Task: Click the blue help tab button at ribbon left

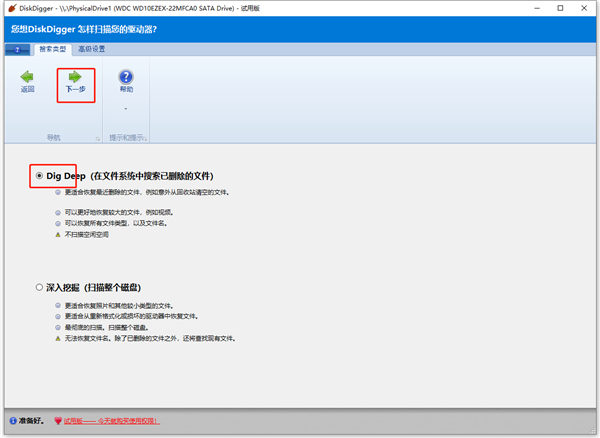Action: pos(17,49)
